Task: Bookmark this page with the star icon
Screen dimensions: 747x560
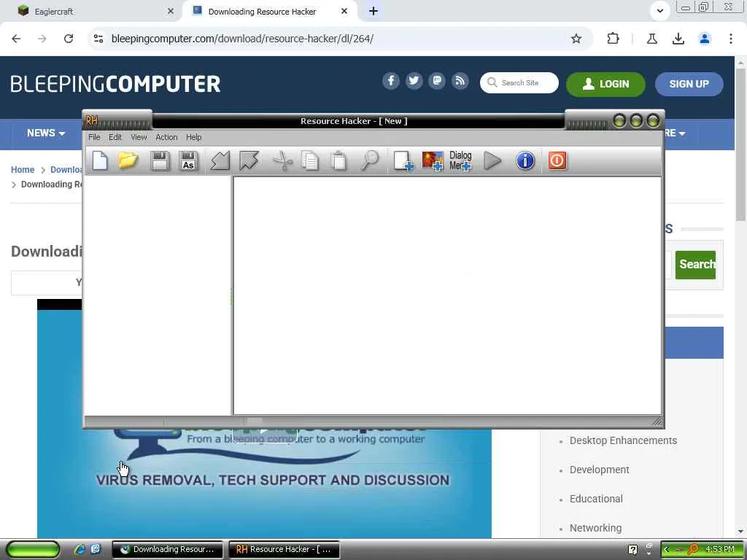Action: 576,39
